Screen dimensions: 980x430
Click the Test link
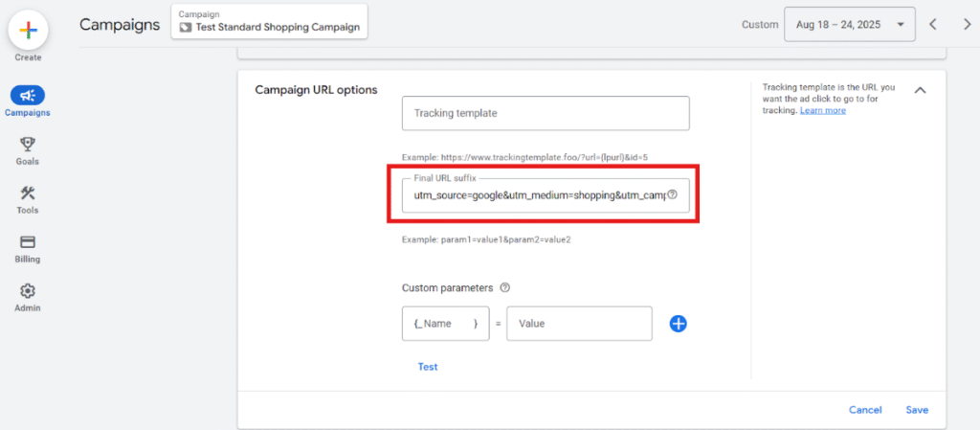click(x=428, y=367)
